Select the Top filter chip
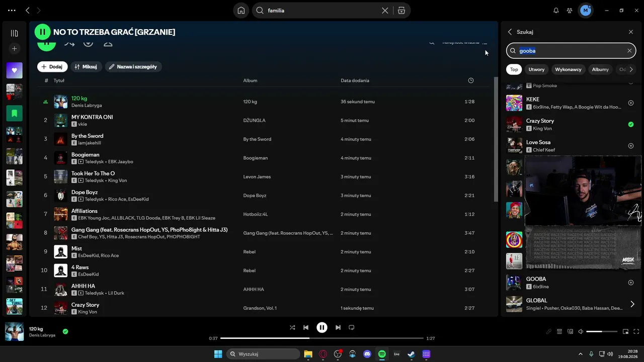This screenshot has width=644, height=362. tap(514, 69)
